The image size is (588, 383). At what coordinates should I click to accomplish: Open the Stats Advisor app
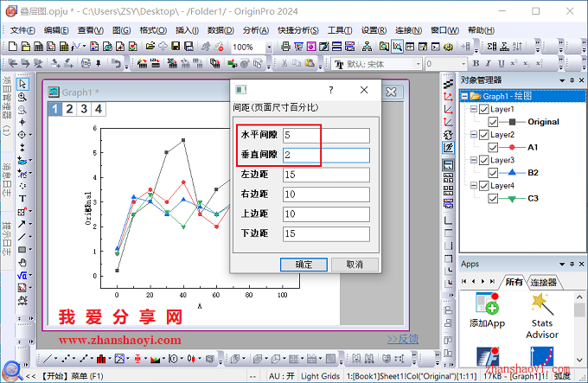point(542,316)
